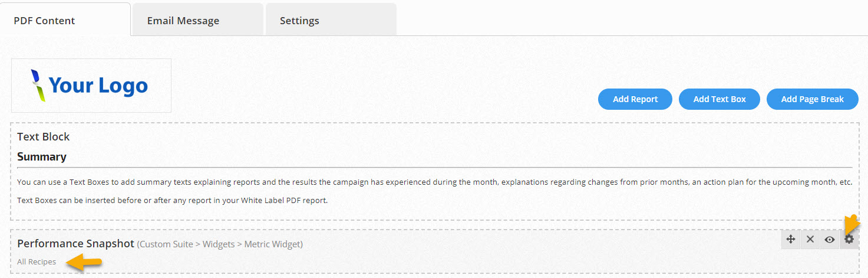Click the sentence 'Text Boxes can be inserted before'

172,200
